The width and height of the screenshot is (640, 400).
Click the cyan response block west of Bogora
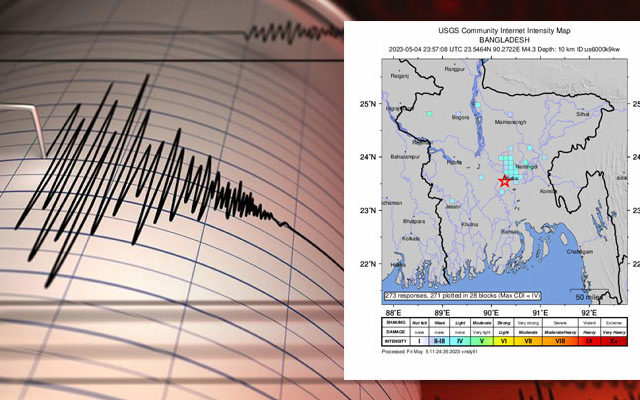(429, 114)
